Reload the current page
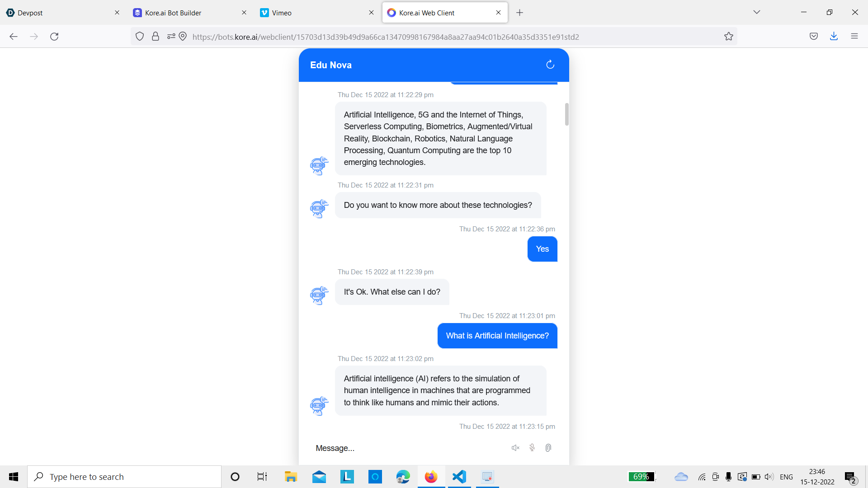Screen dimensions: 868x488 click(x=54, y=37)
